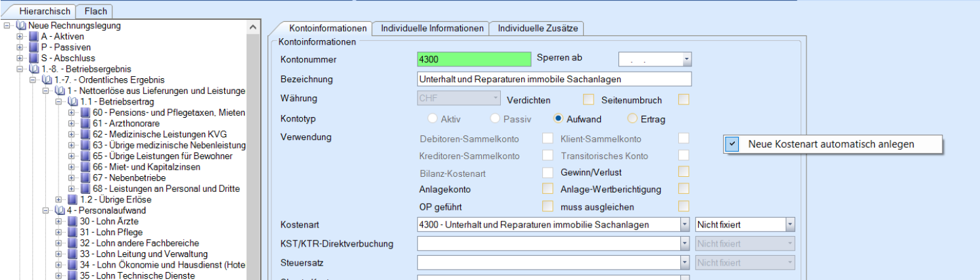Click the open book icon at 4 - Personalaufwand
The image size is (980, 280).
tap(60, 210)
